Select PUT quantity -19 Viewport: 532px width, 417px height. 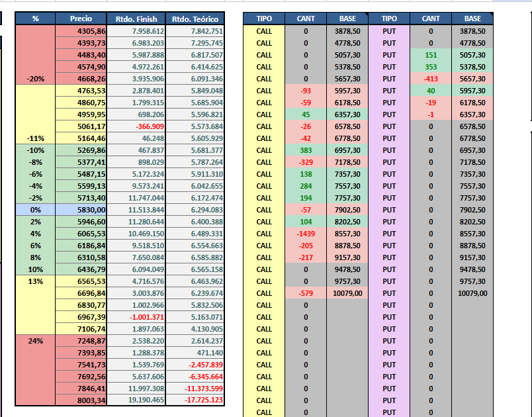coord(431,103)
